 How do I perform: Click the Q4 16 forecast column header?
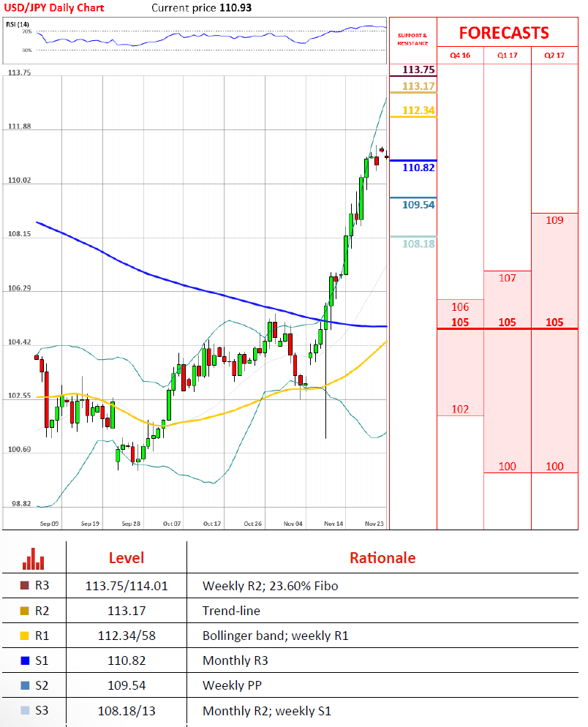click(460, 55)
